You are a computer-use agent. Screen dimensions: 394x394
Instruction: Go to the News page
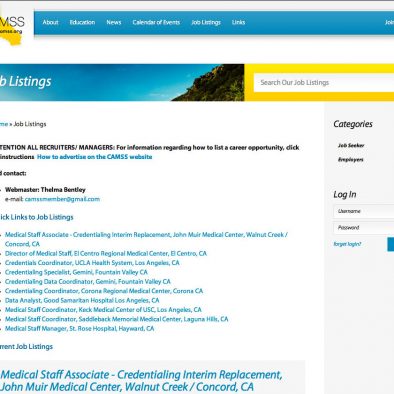114,22
